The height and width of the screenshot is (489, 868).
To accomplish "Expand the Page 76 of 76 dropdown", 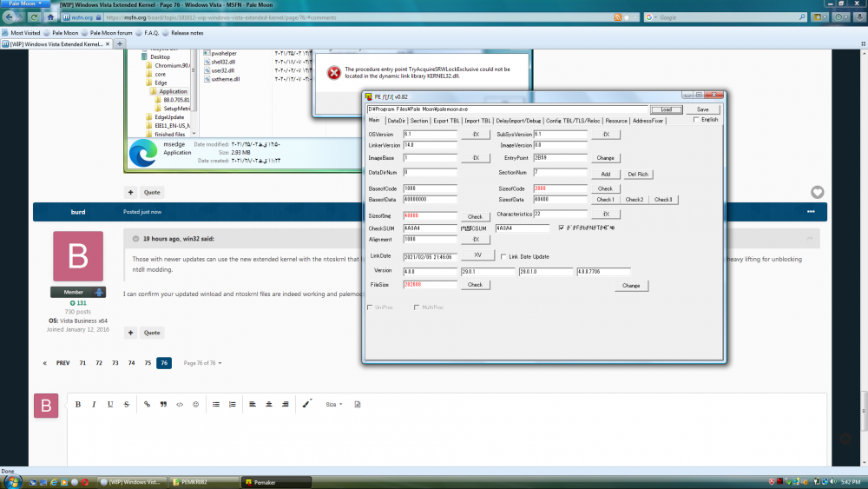I will pos(202,363).
